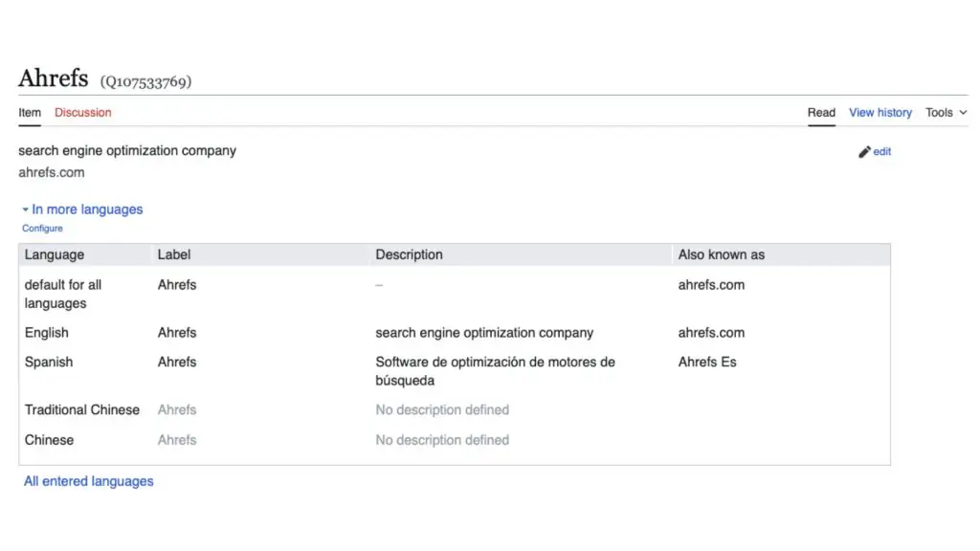The width and height of the screenshot is (980, 551).
Task: Click English row description text
Action: 484,332
